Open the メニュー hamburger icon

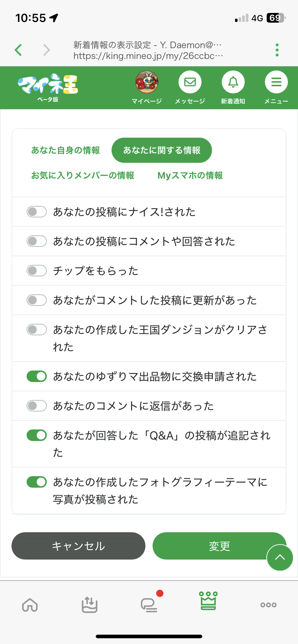(x=276, y=82)
